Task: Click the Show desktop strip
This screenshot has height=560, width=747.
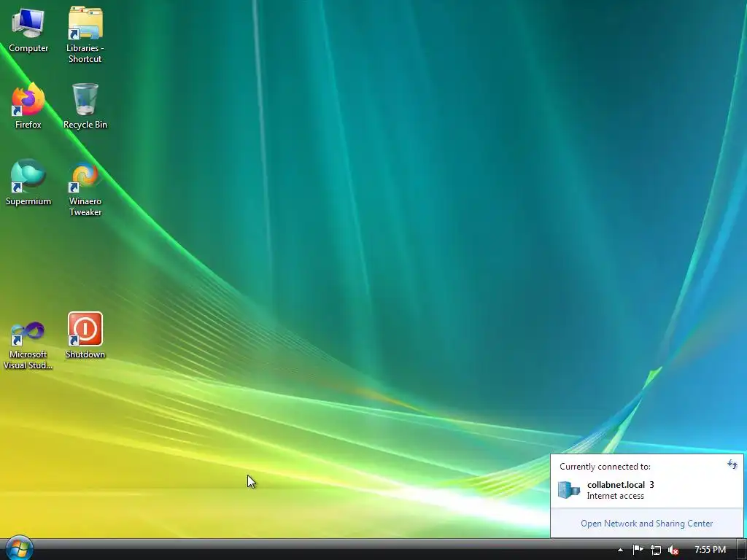Action: [741, 550]
